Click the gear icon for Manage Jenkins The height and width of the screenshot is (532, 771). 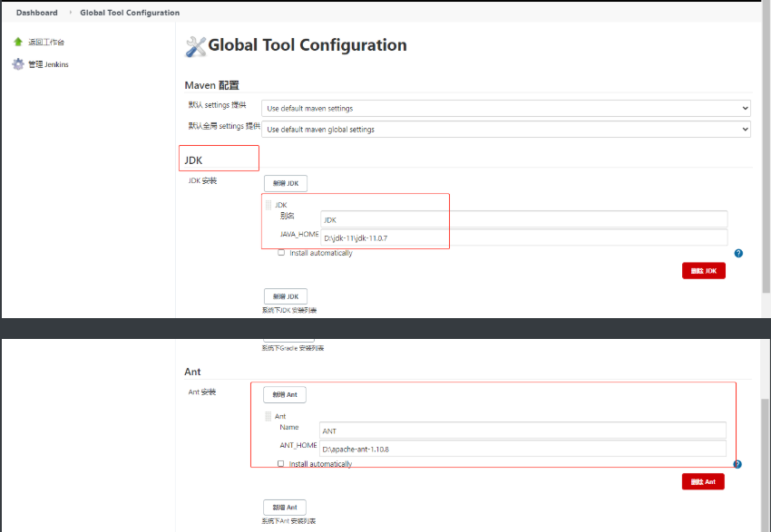pyautogui.click(x=18, y=63)
